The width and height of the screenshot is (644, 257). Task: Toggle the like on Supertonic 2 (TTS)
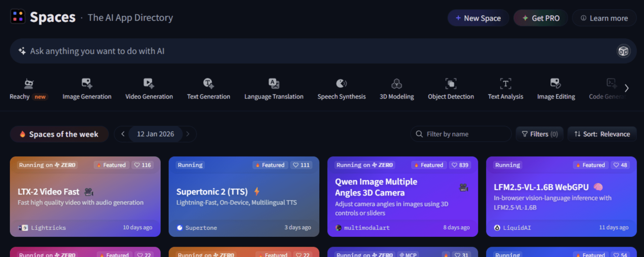coord(301,165)
